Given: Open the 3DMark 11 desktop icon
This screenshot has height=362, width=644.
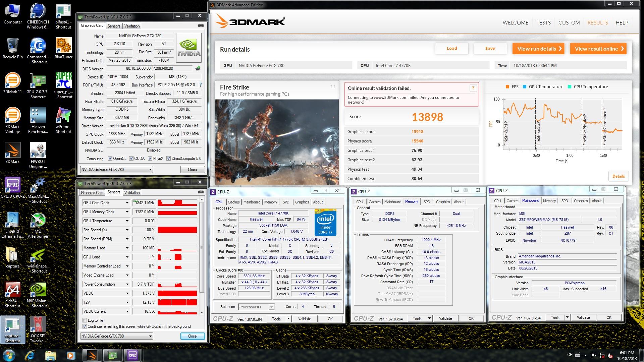Looking at the screenshot, I should pos(12,83).
